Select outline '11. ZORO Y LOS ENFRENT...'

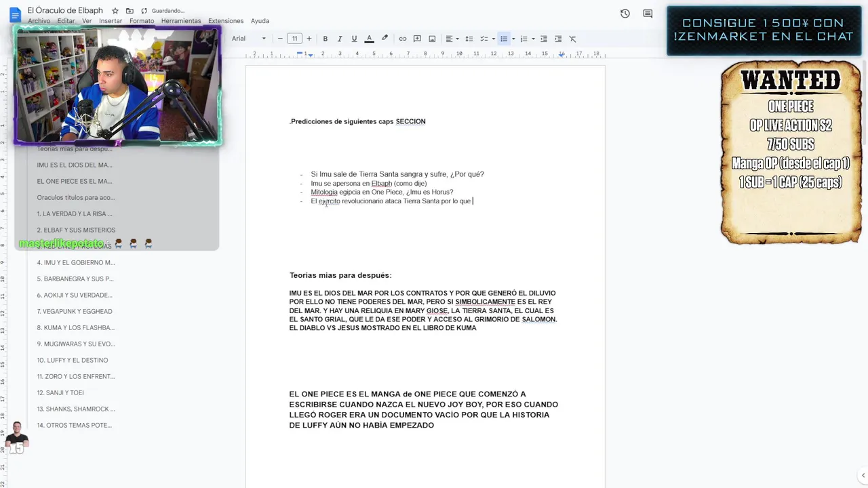pos(76,376)
